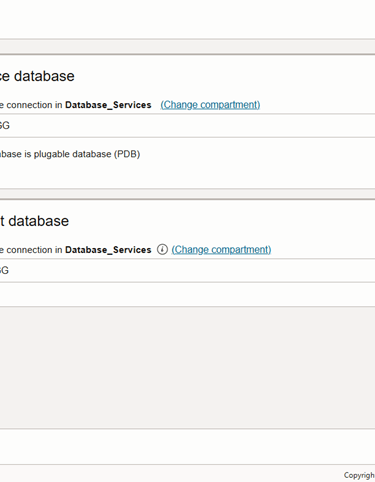Click the Copyright text in footer
Screen dimensions: 375x482
(359, 475)
